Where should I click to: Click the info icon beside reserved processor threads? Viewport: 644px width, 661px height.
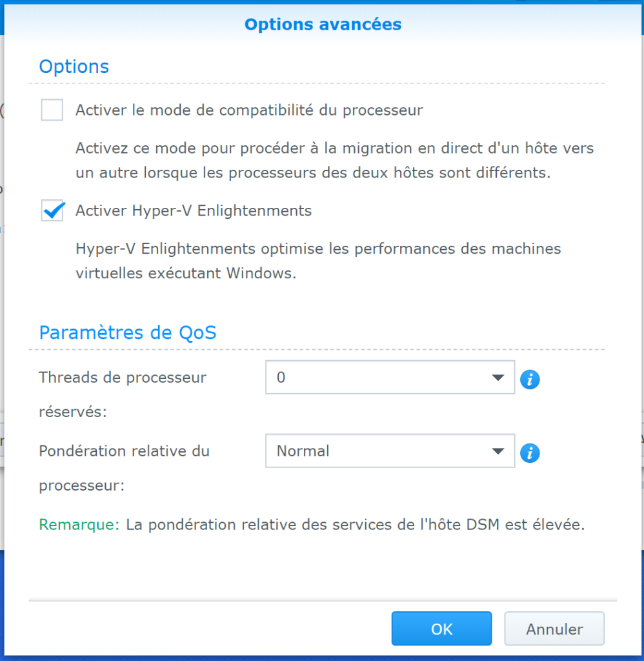[x=530, y=380]
